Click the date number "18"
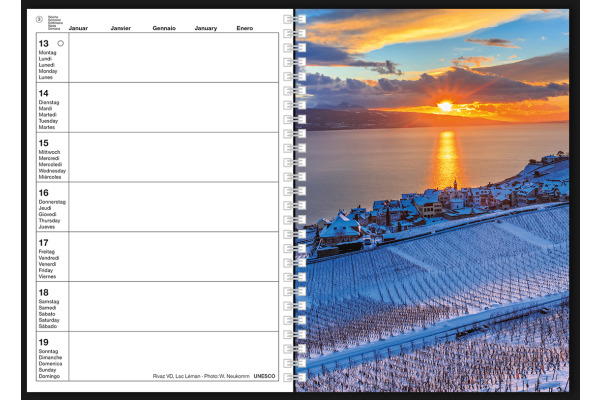 pos(44,292)
